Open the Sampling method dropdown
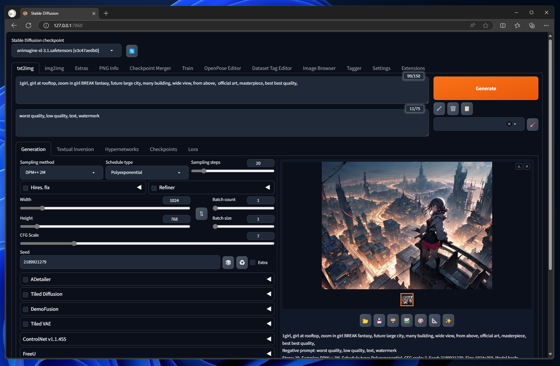This screenshot has width=560, height=366. click(61, 172)
